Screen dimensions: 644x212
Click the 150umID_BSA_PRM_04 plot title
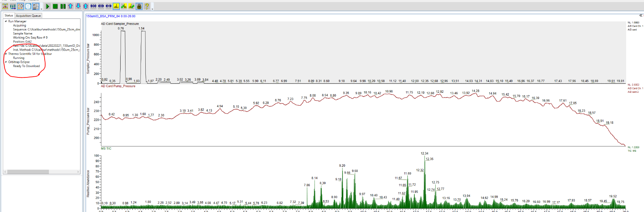tap(110, 16)
